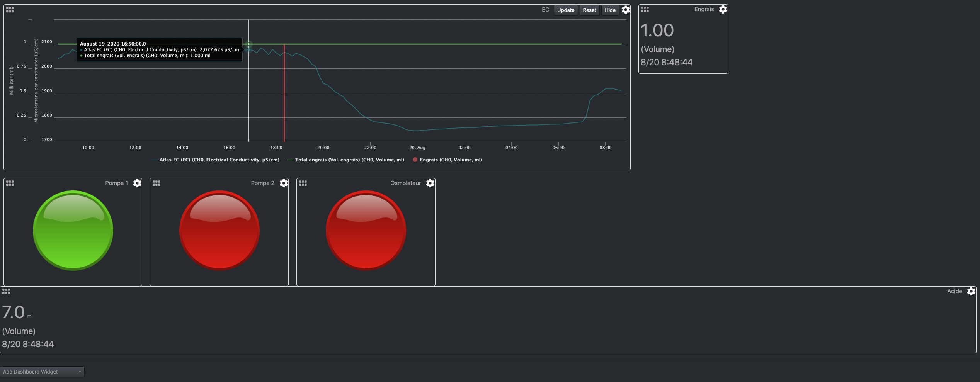Open the Pompe 2 configuration gear
Image resolution: width=980 pixels, height=382 pixels.
tap(283, 183)
